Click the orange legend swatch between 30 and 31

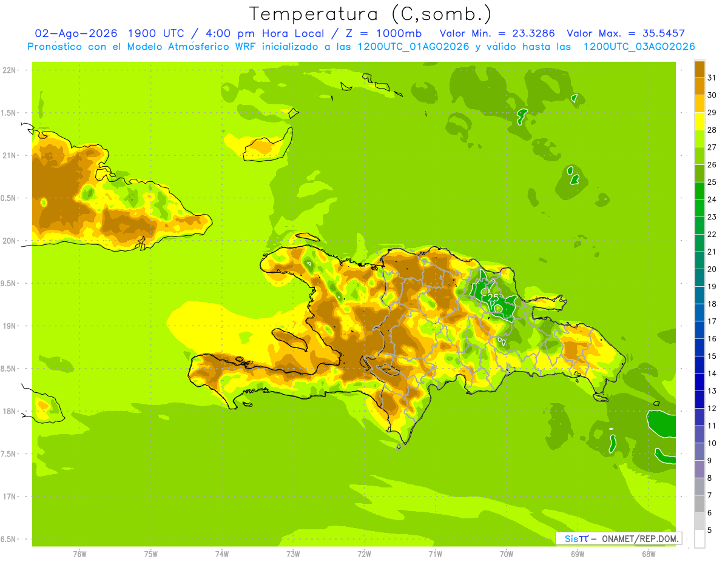pyautogui.click(x=699, y=86)
